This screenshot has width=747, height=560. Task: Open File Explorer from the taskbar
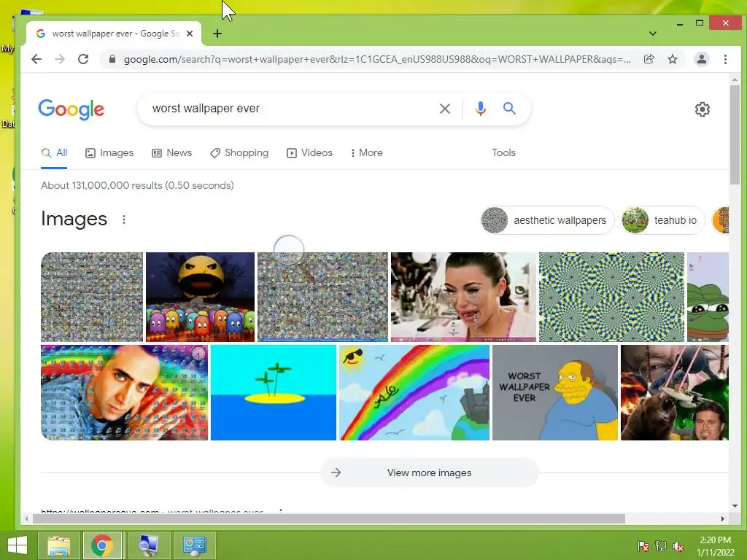click(x=58, y=545)
